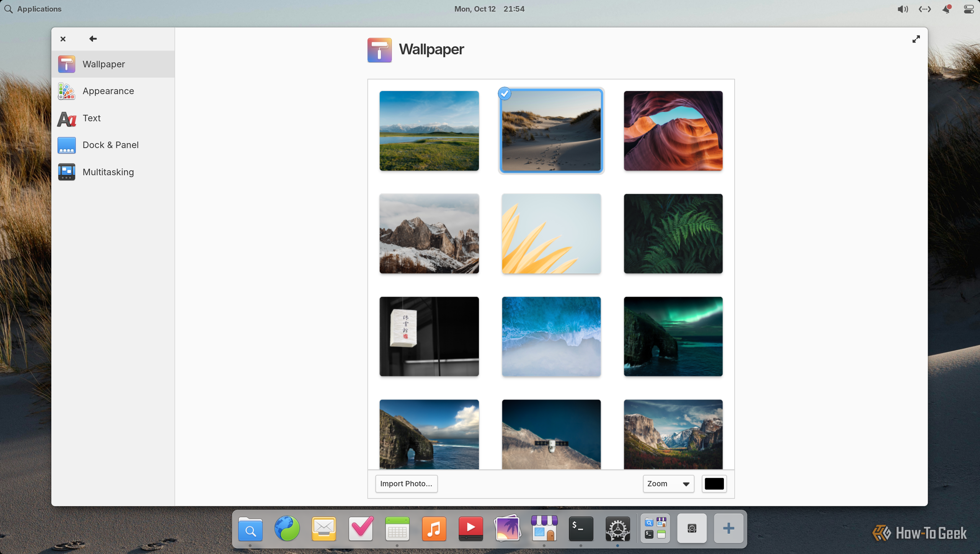
Task: Select Wallpaper in the sidebar
Action: (113, 64)
